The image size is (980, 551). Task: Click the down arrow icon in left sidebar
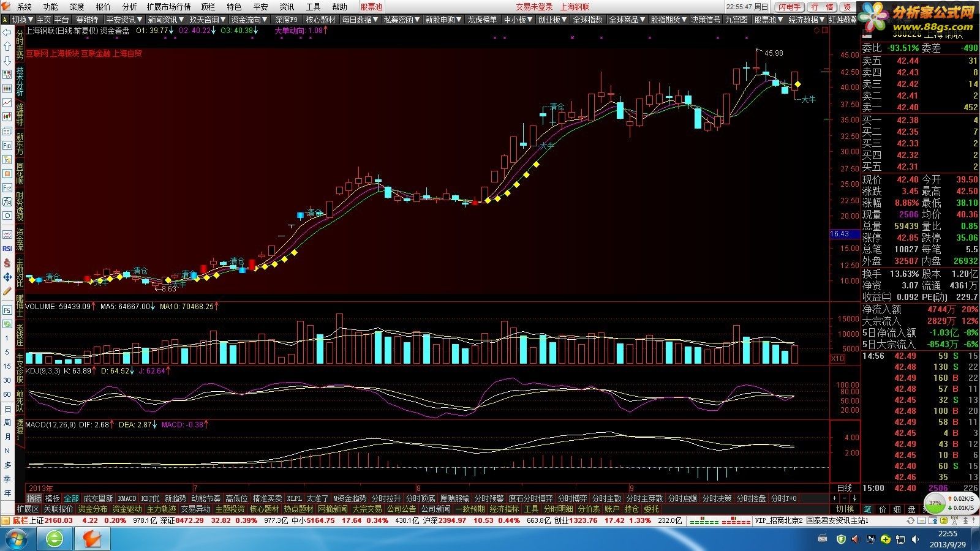pyautogui.click(x=7, y=61)
